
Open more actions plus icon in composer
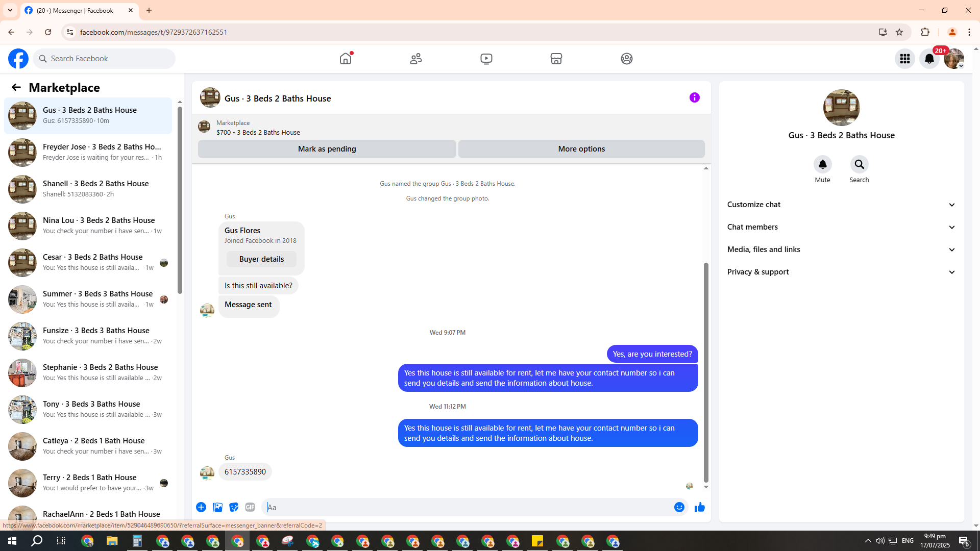201,507
